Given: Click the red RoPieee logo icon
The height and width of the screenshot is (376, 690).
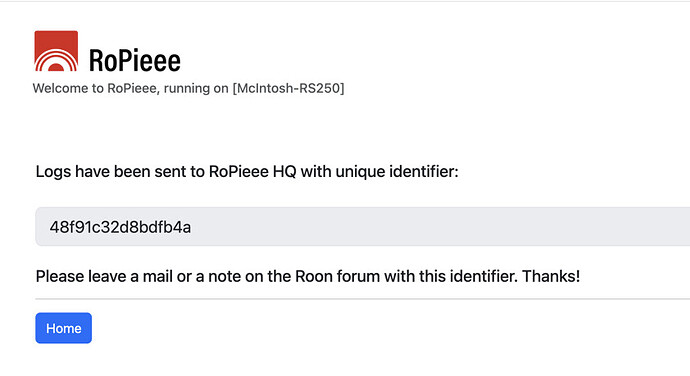Looking at the screenshot, I should pos(56,51).
